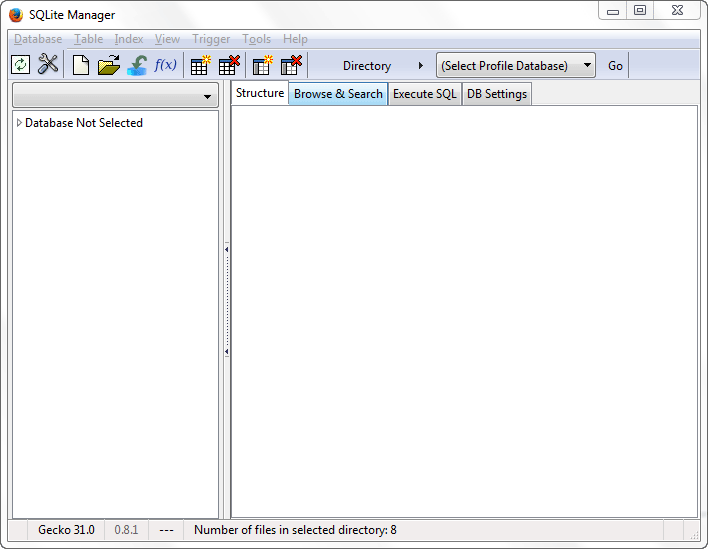This screenshot has width=708, height=549.
Task: Click the Firefox logo in title bar
Action: 16,15
